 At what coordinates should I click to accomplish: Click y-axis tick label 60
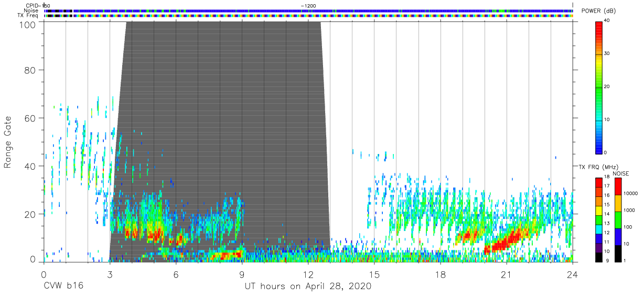point(30,118)
